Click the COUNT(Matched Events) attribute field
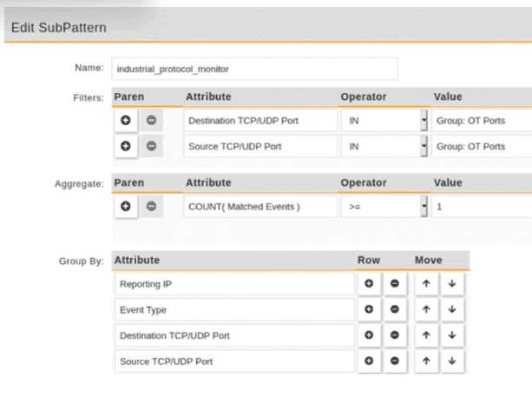 [260, 206]
